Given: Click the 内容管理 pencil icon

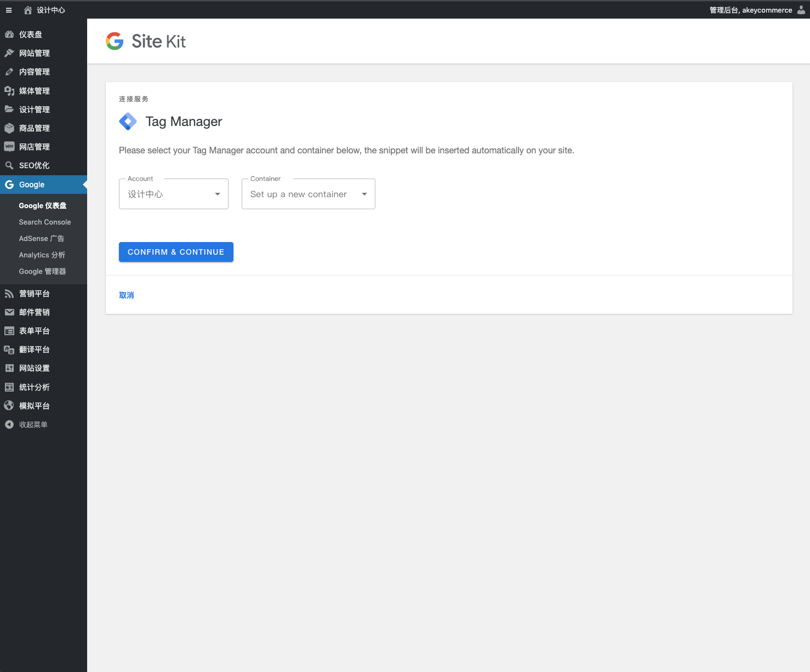Looking at the screenshot, I should 9,72.
